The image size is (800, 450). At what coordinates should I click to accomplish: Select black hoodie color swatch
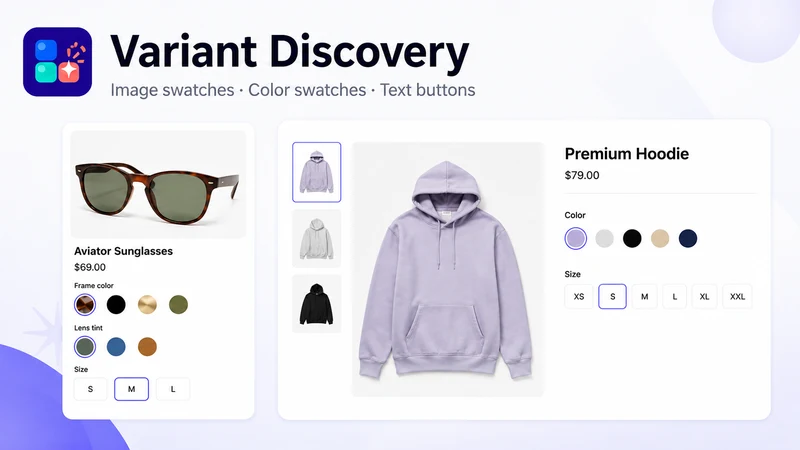click(632, 238)
